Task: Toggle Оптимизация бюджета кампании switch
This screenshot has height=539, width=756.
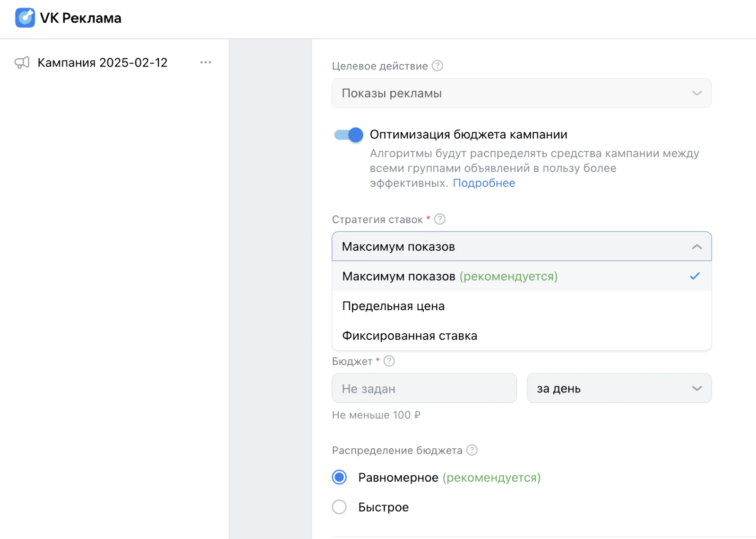Action: pyautogui.click(x=349, y=135)
